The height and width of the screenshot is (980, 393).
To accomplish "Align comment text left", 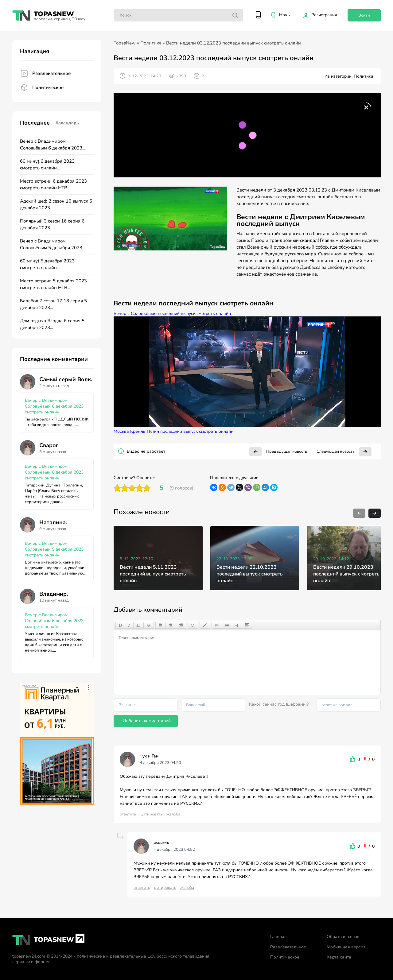I will [x=160, y=625].
